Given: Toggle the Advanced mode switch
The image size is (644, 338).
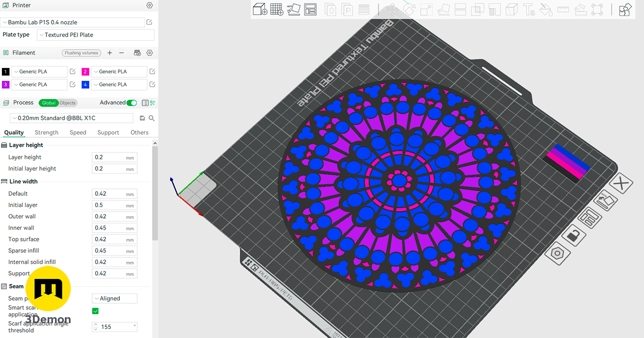Looking at the screenshot, I should [131, 103].
